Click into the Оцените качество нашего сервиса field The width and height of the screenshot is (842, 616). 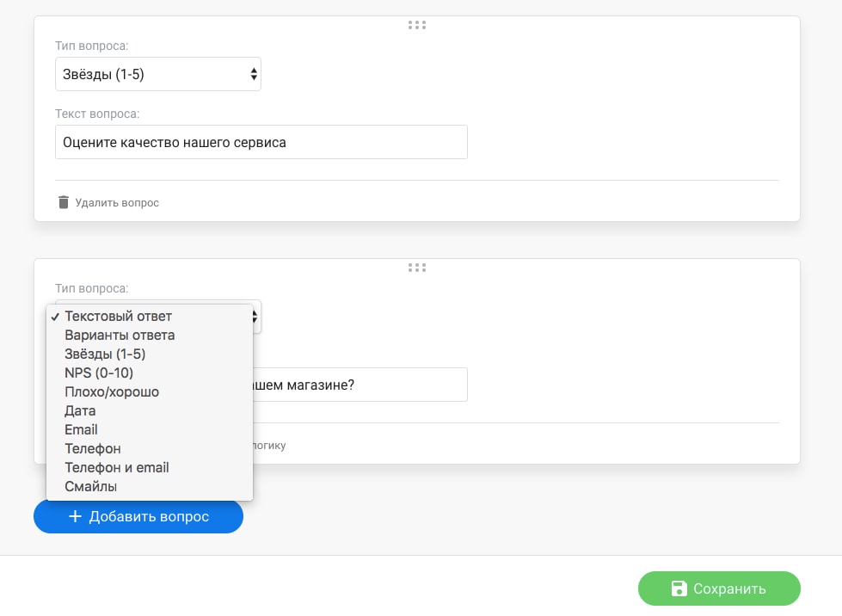coord(261,143)
